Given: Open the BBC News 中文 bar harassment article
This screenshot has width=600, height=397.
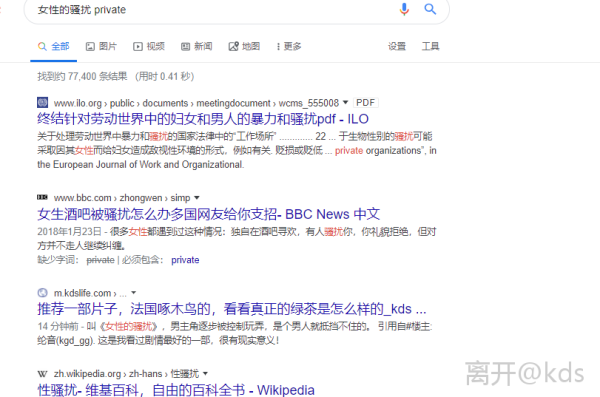Looking at the screenshot, I should coord(209,214).
